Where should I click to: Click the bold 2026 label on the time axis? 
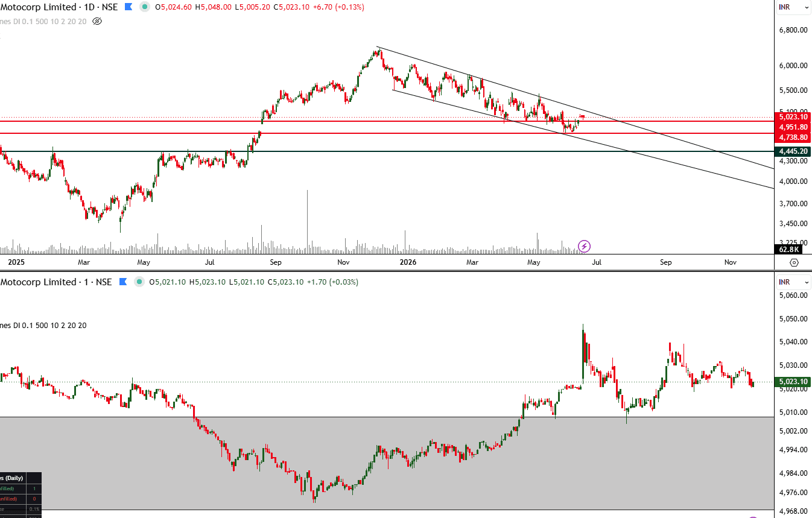click(x=408, y=262)
